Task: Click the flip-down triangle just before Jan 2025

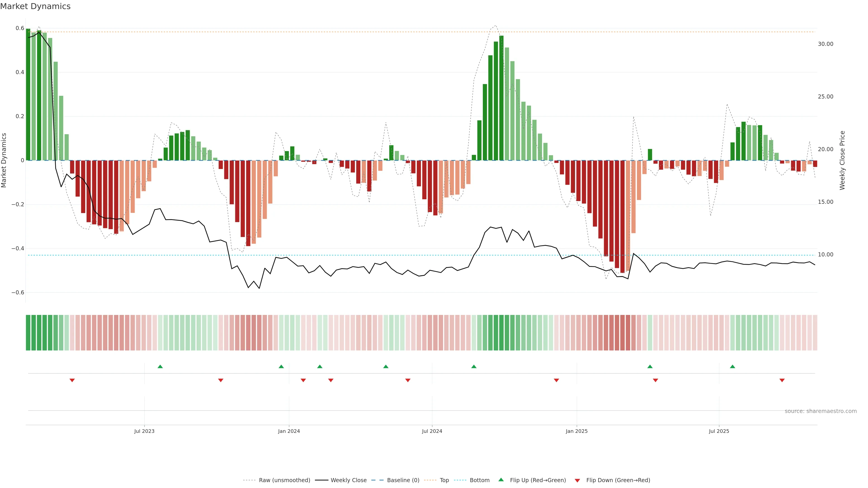Action: [556, 380]
